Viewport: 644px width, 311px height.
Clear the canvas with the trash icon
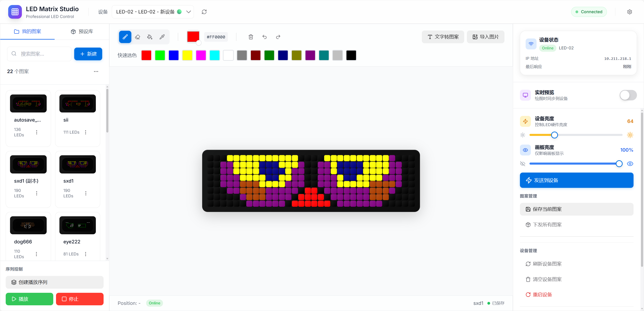pyautogui.click(x=251, y=37)
